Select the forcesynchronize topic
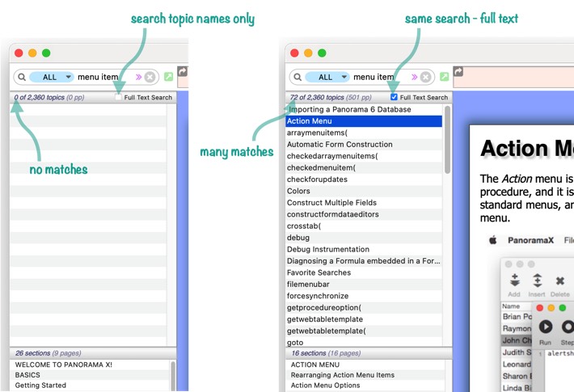 click(x=364, y=296)
